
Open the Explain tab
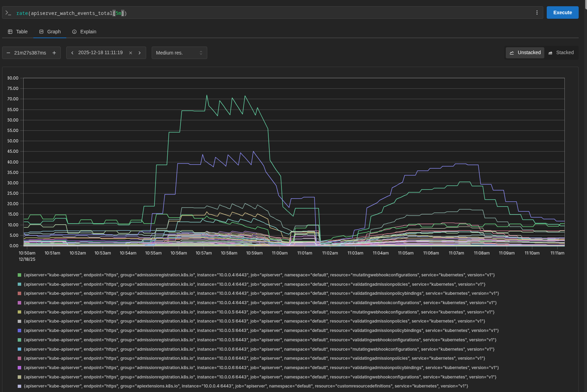[x=84, y=32]
